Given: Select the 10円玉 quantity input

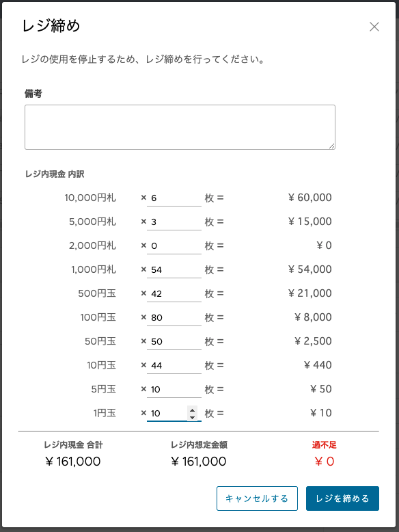Looking at the screenshot, I should click(x=174, y=366).
